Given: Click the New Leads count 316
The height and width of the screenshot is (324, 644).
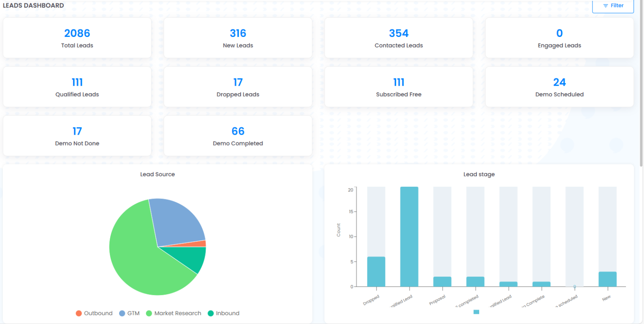Looking at the screenshot, I should click(x=238, y=33).
